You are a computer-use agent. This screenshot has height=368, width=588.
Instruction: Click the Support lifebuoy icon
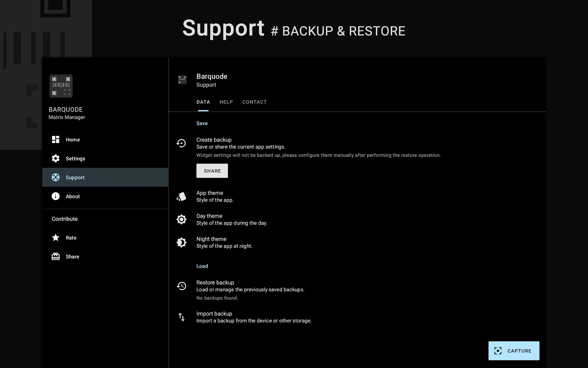56,177
